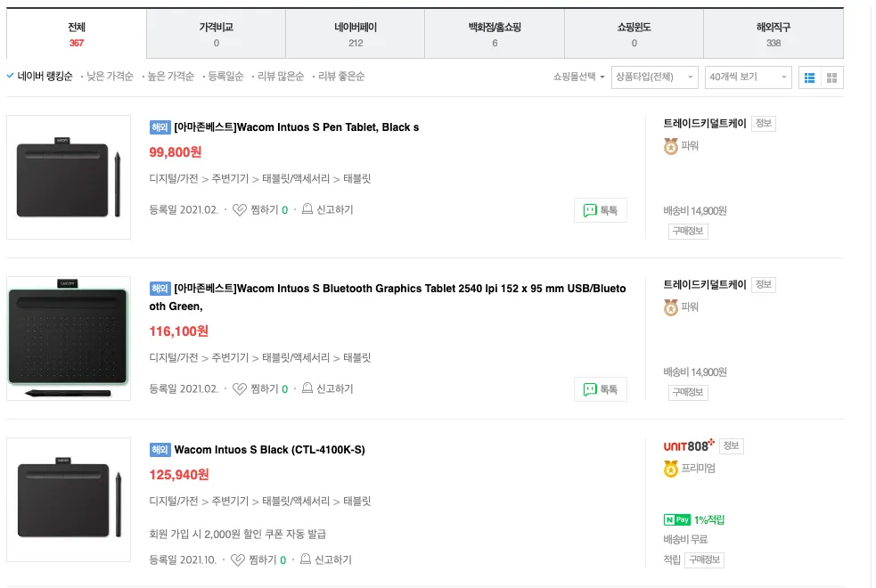Sort results by 낮은 가격순

pyautogui.click(x=110, y=77)
